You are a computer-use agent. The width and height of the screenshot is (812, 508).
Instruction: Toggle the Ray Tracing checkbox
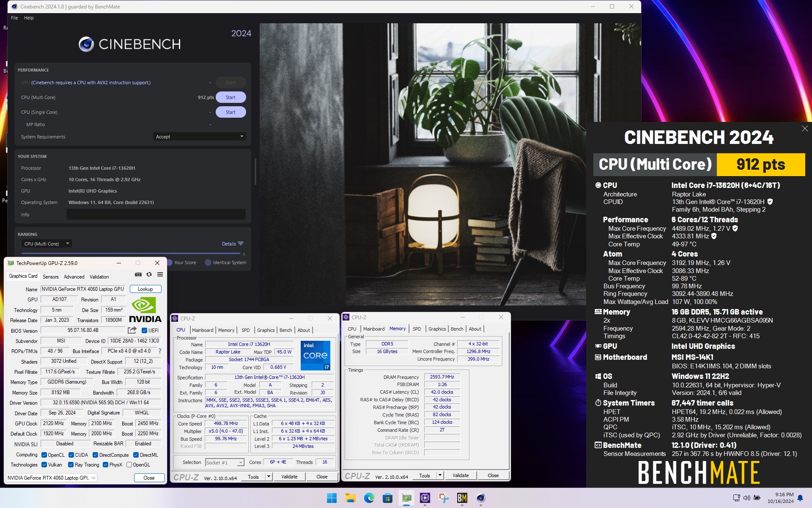(x=71, y=465)
